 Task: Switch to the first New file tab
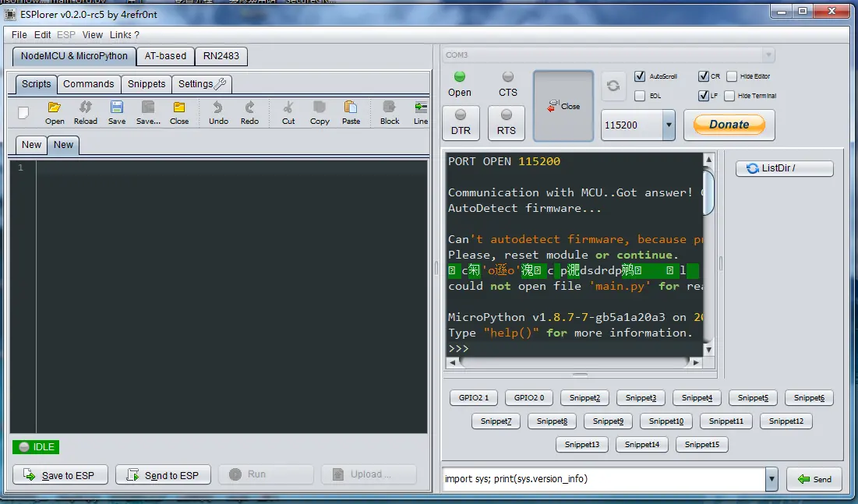click(31, 144)
